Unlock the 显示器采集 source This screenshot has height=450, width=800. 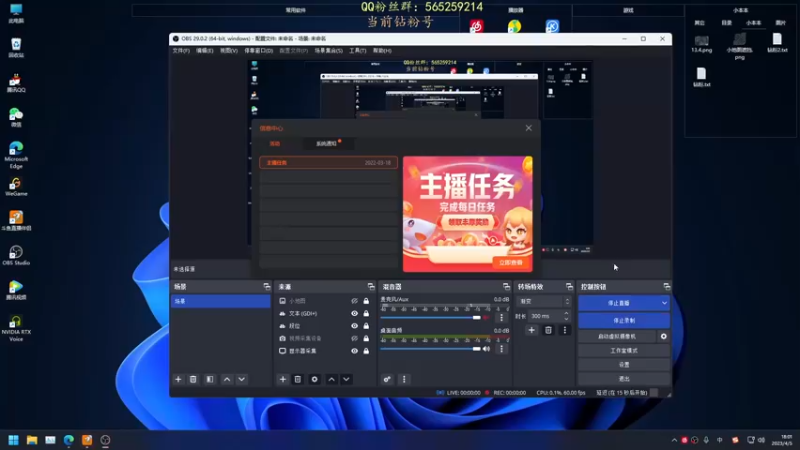366,351
